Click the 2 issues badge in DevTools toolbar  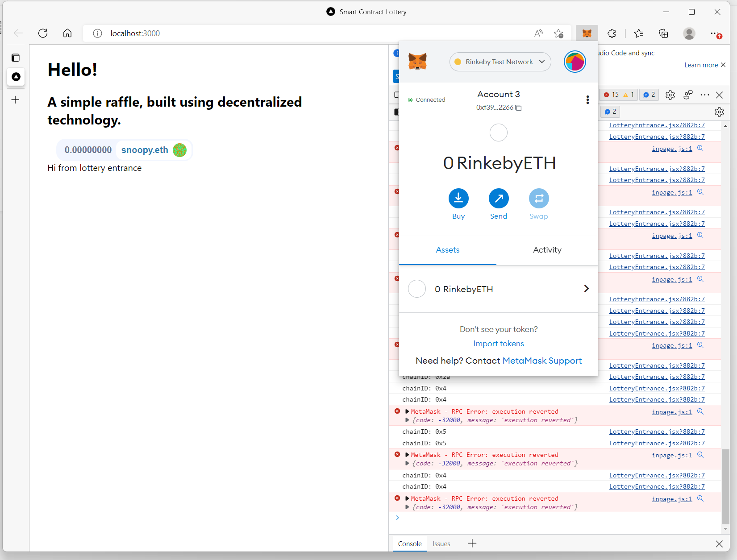649,95
